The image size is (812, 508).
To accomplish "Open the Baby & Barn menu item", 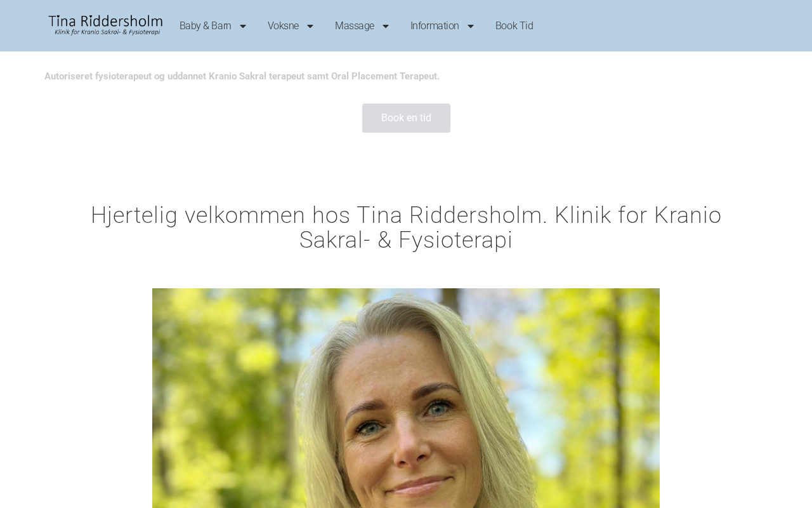I will 205,26.
